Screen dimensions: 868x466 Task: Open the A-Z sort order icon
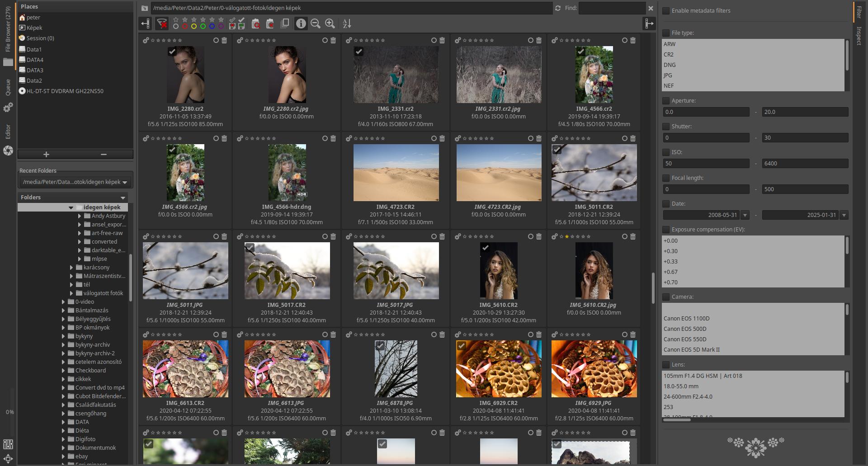[x=347, y=24]
